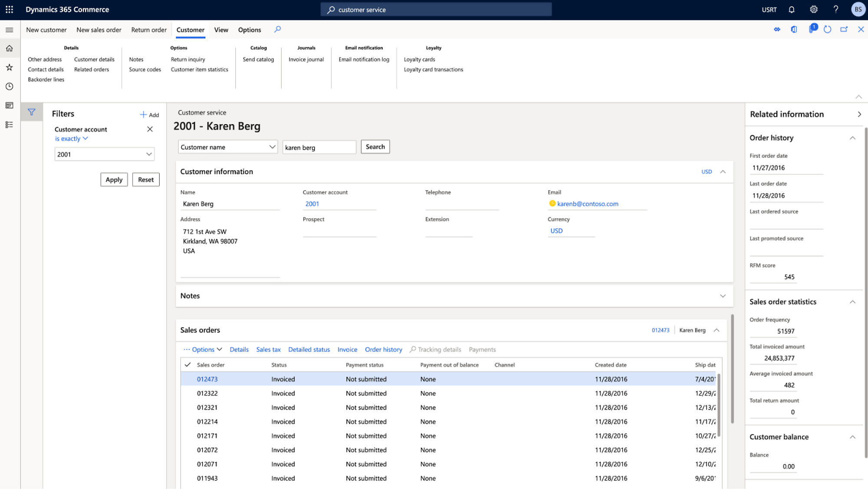Viewport: 868px width, 489px height.
Task: Open the search magnifier icon
Action: [277, 29]
